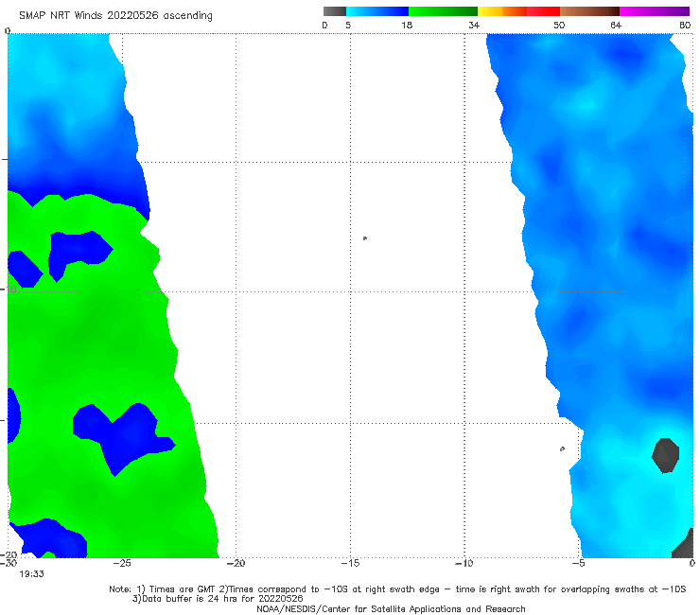The image size is (700, 615).
Task: Pick the brown segment of the color bar
Action: coord(589,11)
